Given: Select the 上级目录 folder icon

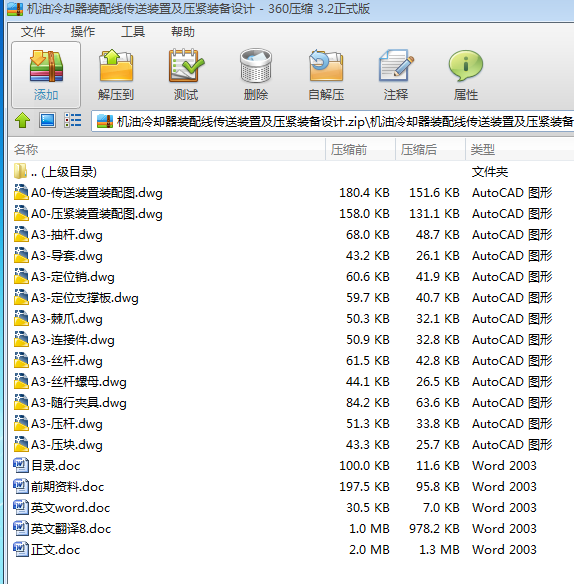Looking at the screenshot, I should pos(20,171).
